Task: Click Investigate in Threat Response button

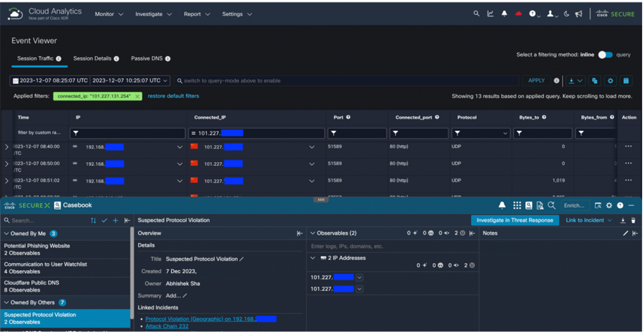Action: click(514, 221)
